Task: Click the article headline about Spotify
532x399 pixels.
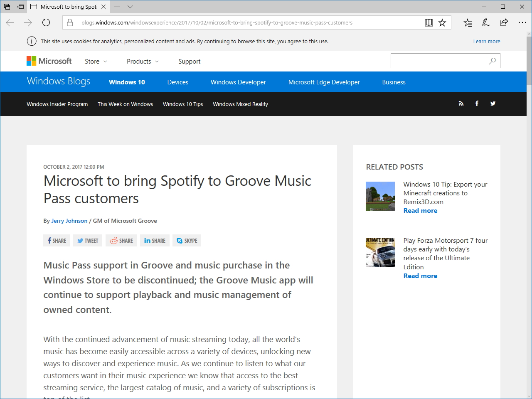Action: [177, 190]
